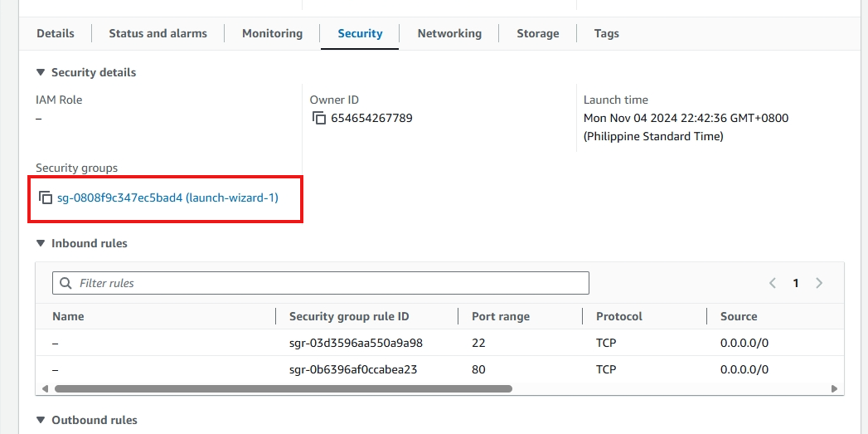Go to next inbound rules page
868x434 pixels.
(819, 283)
